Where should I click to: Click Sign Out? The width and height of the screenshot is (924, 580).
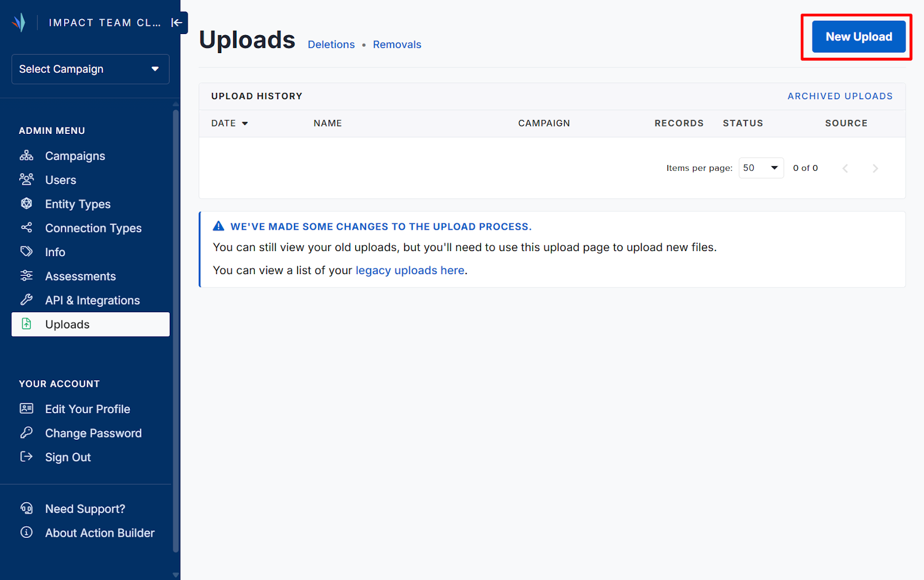click(x=91, y=457)
